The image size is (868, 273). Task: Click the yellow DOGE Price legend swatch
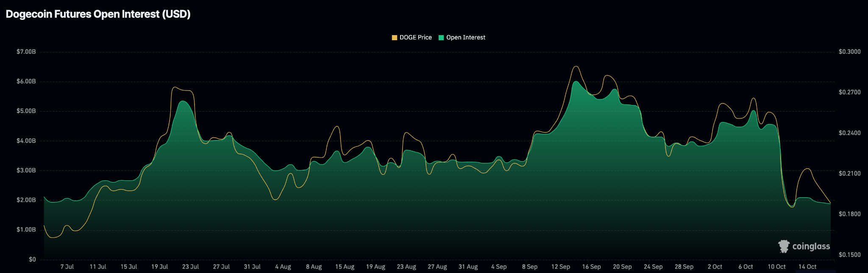[x=395, y=38]
